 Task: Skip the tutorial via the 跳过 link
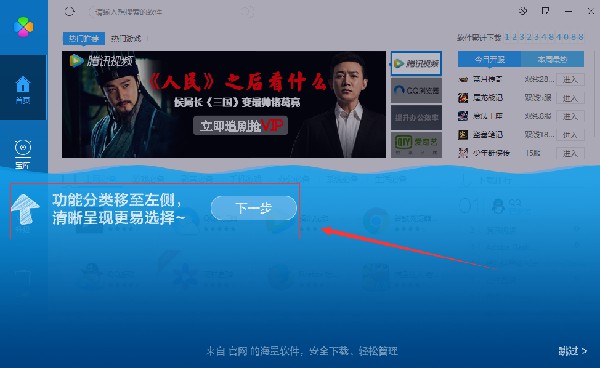[x=572, y=351]
